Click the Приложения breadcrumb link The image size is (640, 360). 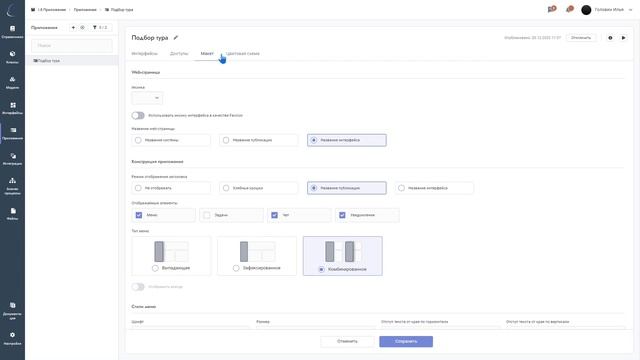[85, 9]
